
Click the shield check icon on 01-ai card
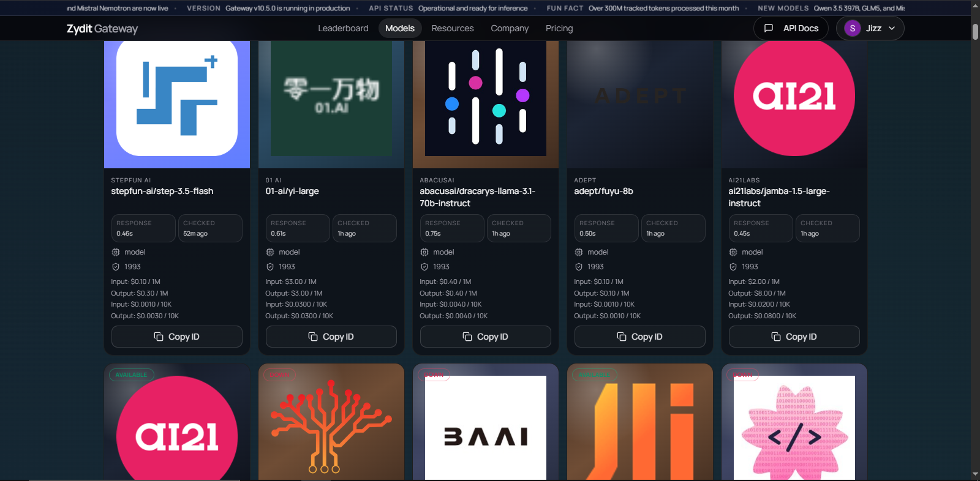tap(270, 267)
